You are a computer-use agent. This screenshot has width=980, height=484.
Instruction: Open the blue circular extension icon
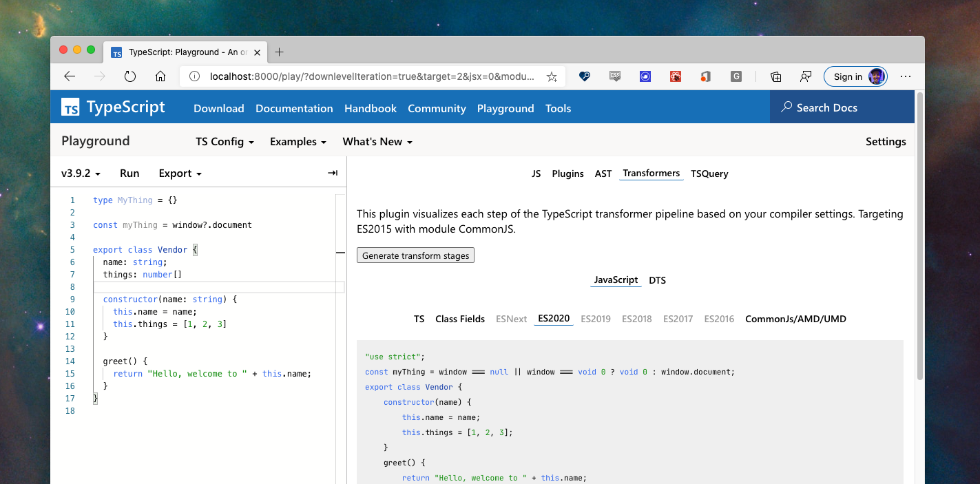pyautogui.click(x=645, y=76)
